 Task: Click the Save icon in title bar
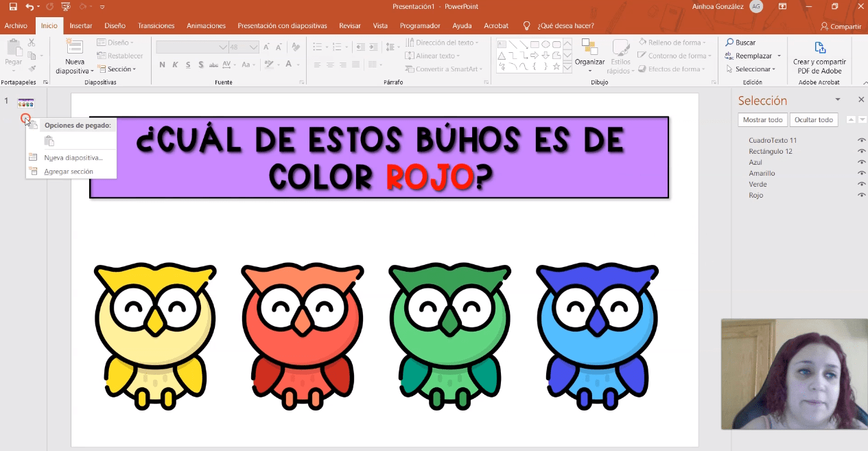pos(13,7)
